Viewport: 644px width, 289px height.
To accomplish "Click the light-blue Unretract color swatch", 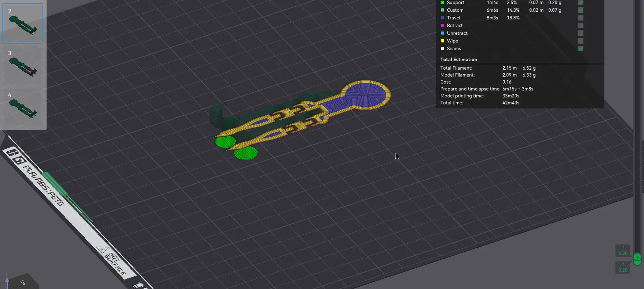I will point(442,33).
